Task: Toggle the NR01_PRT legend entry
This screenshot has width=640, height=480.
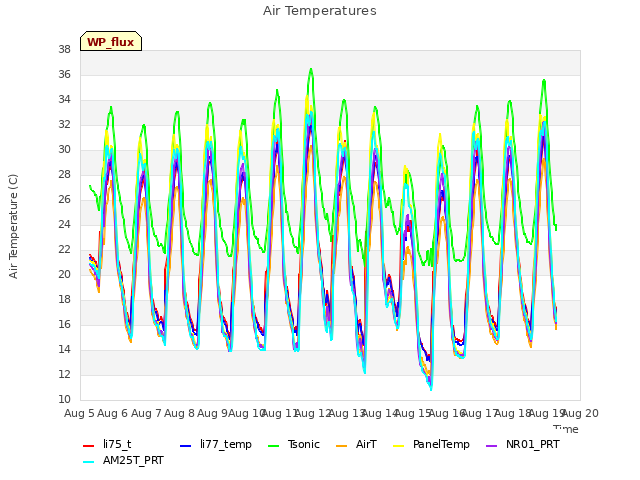Action: (x=522, y=444)
